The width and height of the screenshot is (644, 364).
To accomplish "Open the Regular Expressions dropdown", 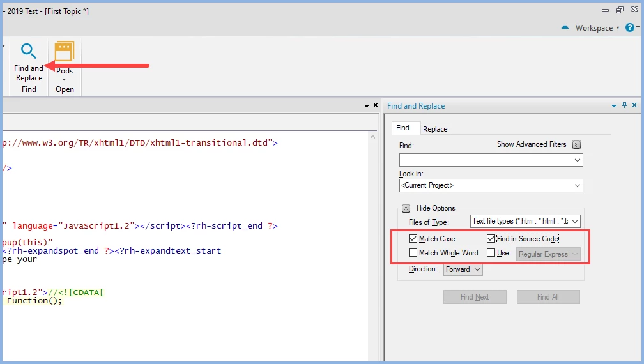I will click(548, 254).
